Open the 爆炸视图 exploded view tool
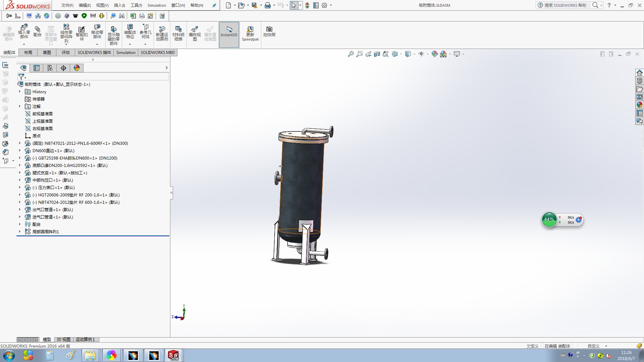This screenshot has height=362, width=644. [x=195, y=34]
